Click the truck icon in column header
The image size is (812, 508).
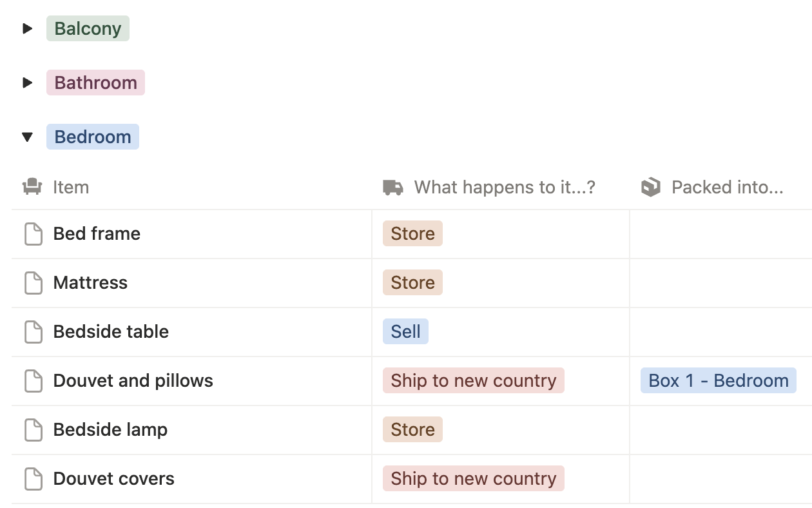click(x=393, y=187)
